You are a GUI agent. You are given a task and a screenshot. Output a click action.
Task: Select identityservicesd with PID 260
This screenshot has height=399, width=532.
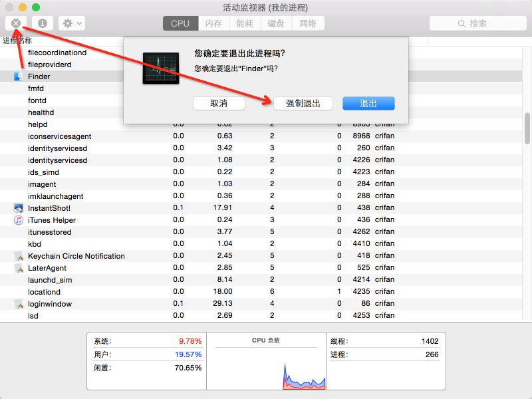[261, 148]
